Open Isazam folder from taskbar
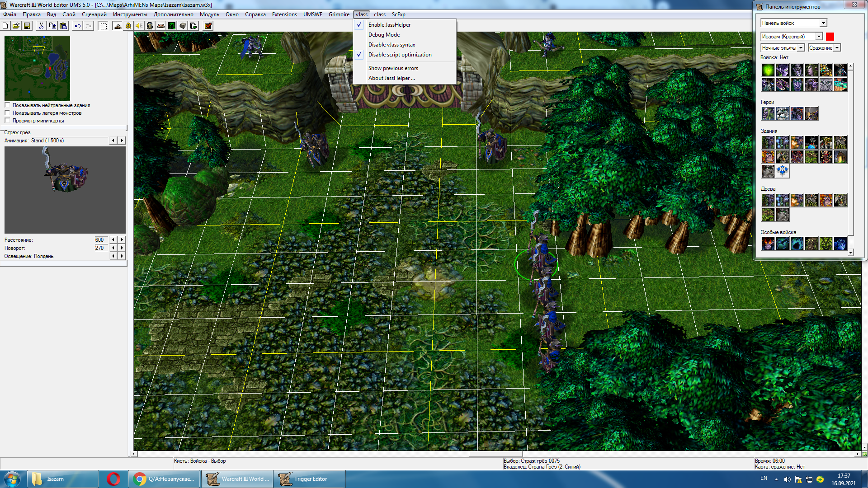868x488 pixels. [x=63, y=479]
